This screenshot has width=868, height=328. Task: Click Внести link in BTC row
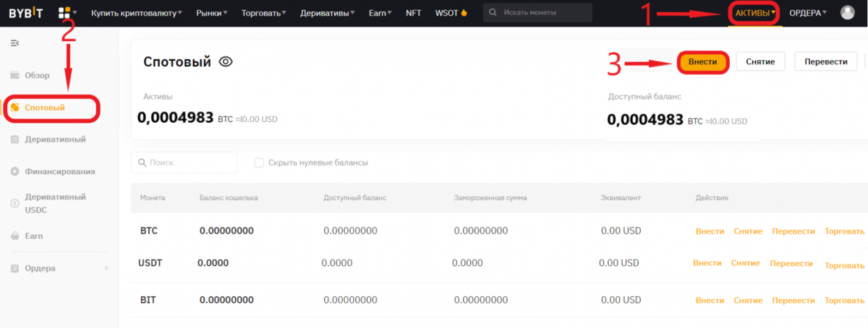(x=710, y=231)
